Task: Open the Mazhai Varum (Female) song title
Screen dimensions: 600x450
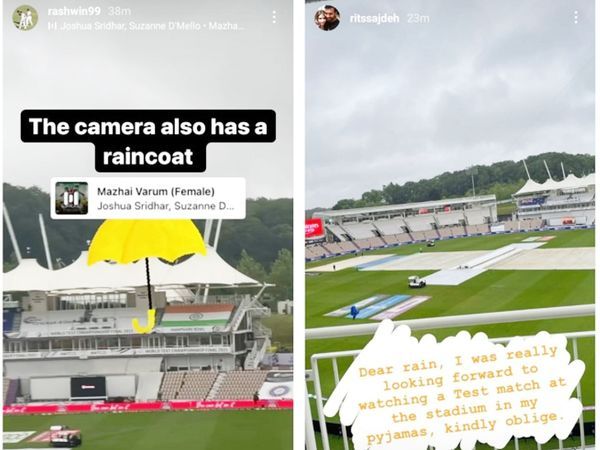Action: click(x=156, y=191)
